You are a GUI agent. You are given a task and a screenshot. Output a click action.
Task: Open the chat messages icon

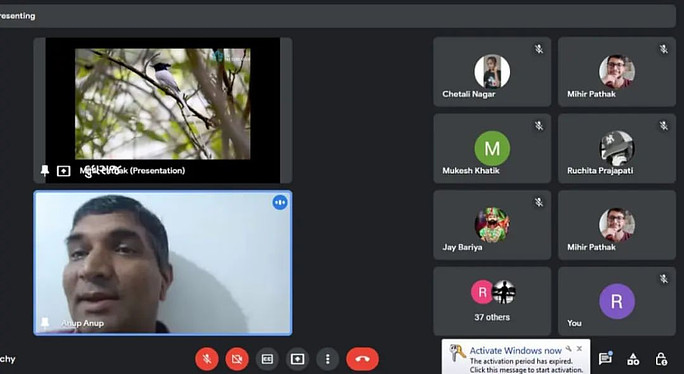(x=605, y=359)
